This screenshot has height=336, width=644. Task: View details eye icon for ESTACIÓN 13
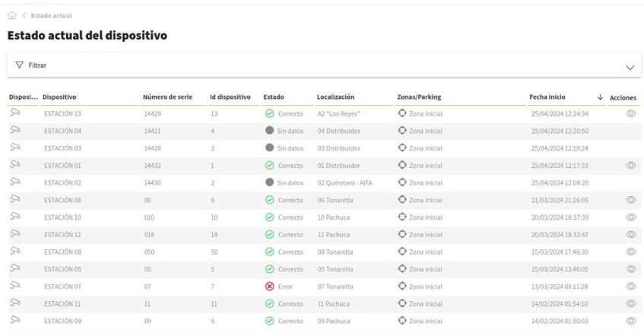630,113
